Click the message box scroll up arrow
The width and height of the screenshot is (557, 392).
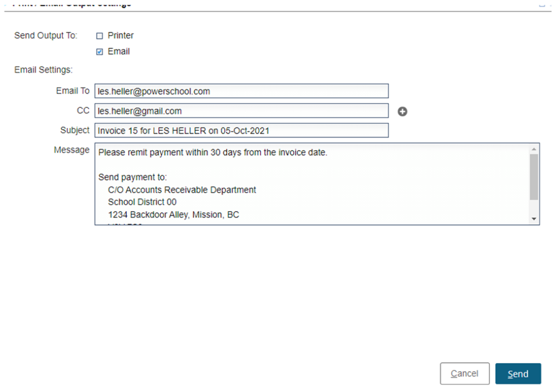(534, 149)
